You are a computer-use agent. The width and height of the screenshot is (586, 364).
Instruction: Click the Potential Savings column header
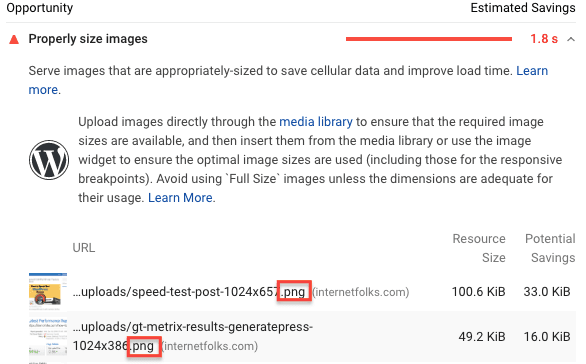pos(550,248)
